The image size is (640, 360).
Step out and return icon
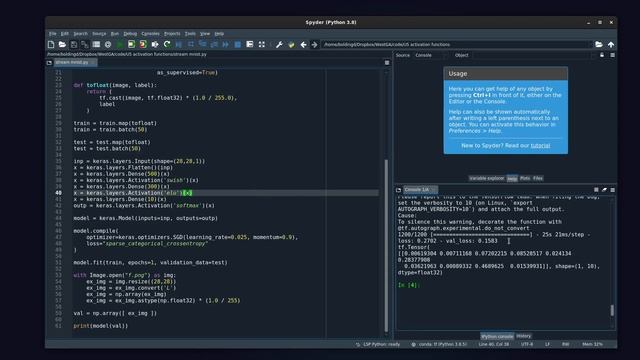coord(214,44)
